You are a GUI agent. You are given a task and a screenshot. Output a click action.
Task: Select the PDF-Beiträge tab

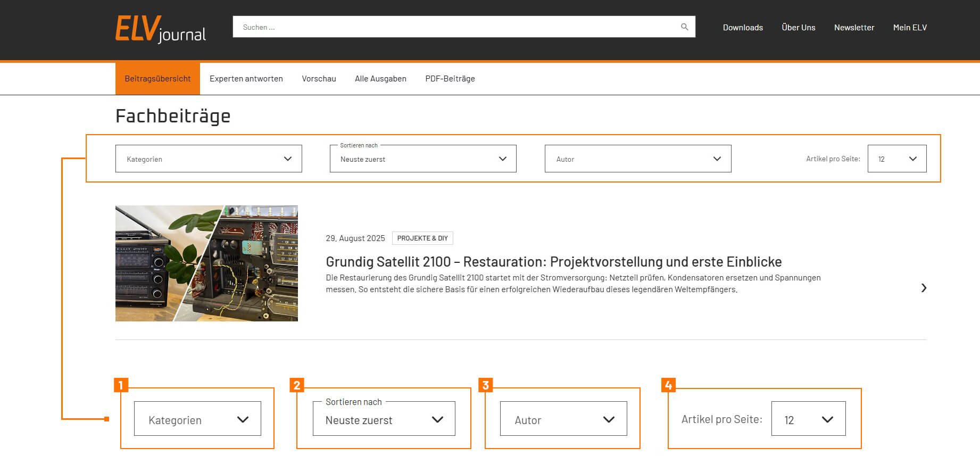450,79
